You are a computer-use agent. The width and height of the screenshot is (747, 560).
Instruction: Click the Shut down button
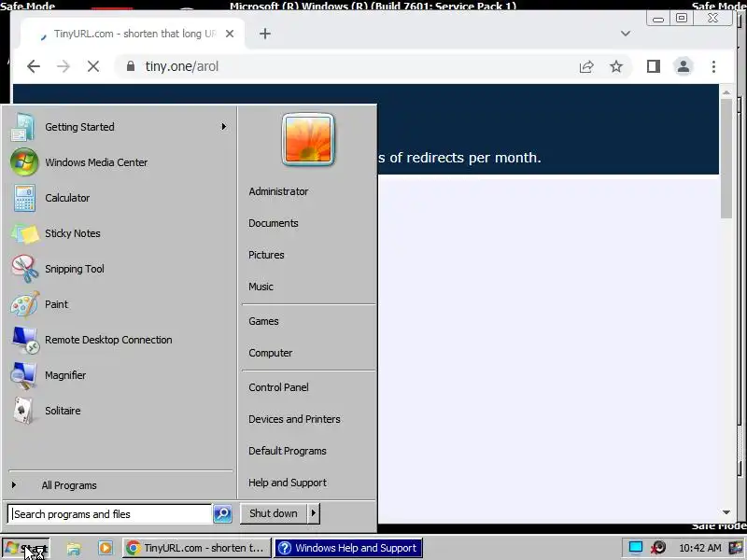(274, 513)
